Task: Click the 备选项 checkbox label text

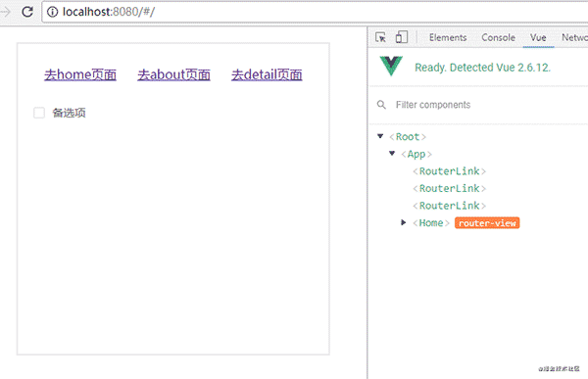Action: (69, 113)
